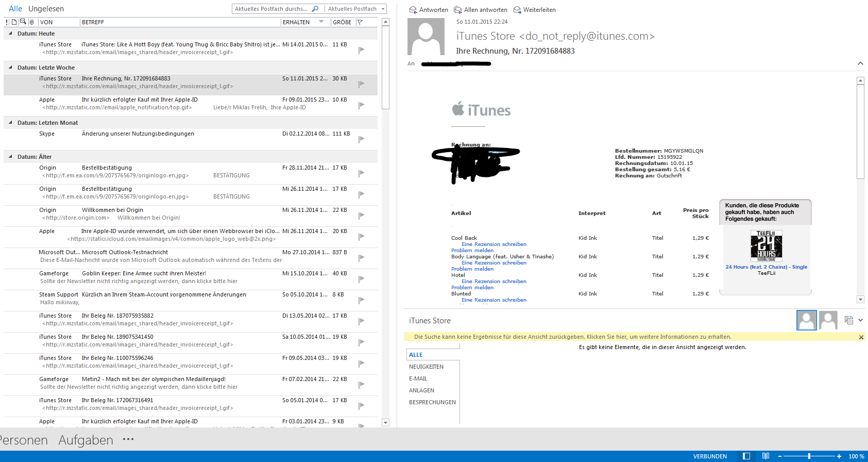The width and height of the screenshot is (868, 462).
Task: Click TeeFLii 24 Hours album thumbnail
Action: (767, 246)
